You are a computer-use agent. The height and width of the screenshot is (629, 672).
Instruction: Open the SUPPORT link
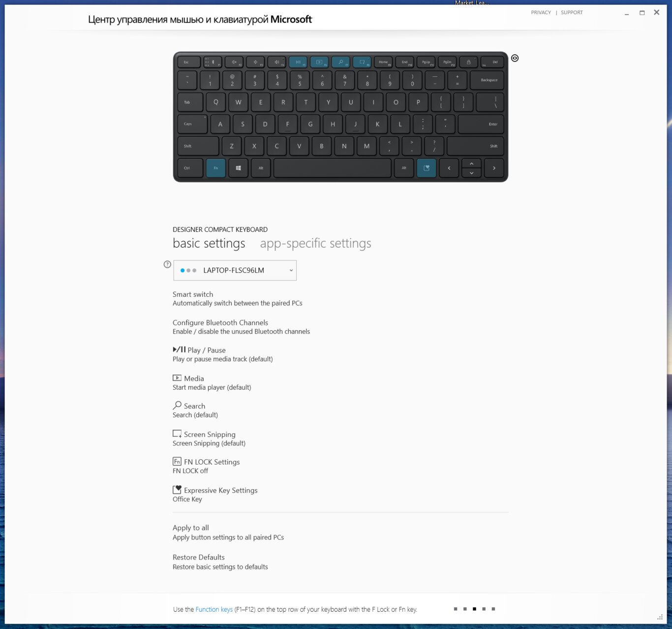[572, 12]
